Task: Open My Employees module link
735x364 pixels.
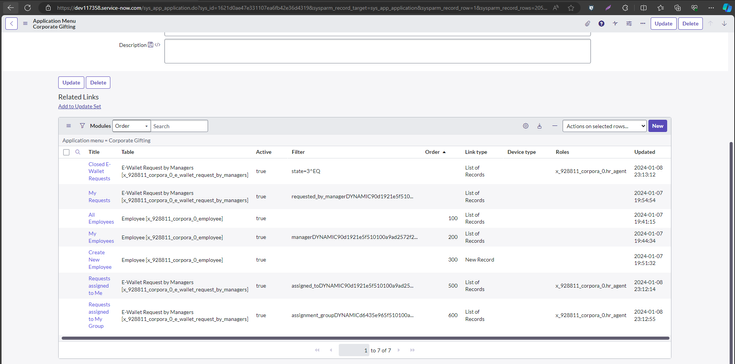Action: tap(101, 237)
